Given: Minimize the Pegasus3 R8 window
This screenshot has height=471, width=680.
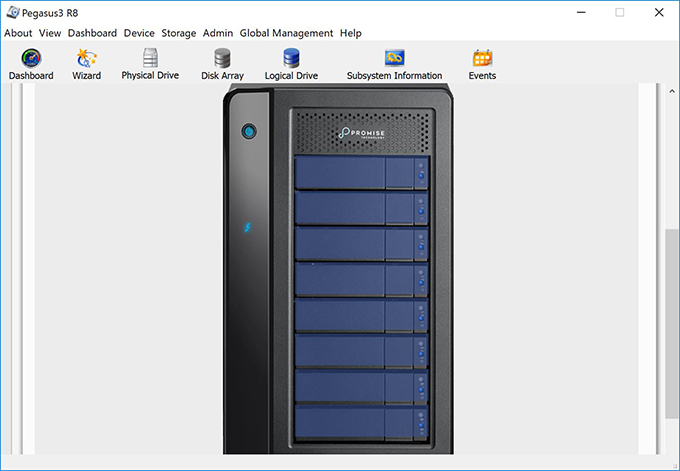Looking at the screenshot, I should tap(581, 13).
